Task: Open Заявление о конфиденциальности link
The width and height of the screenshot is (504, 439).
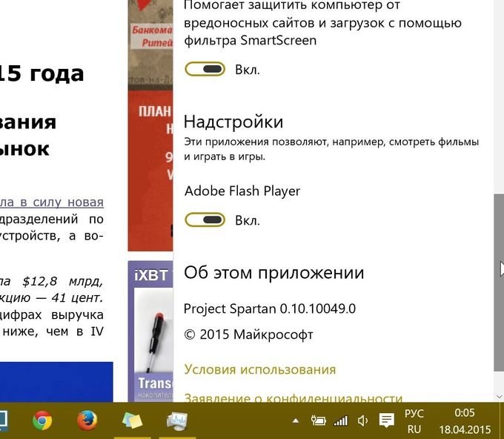Action: point(294,398)
